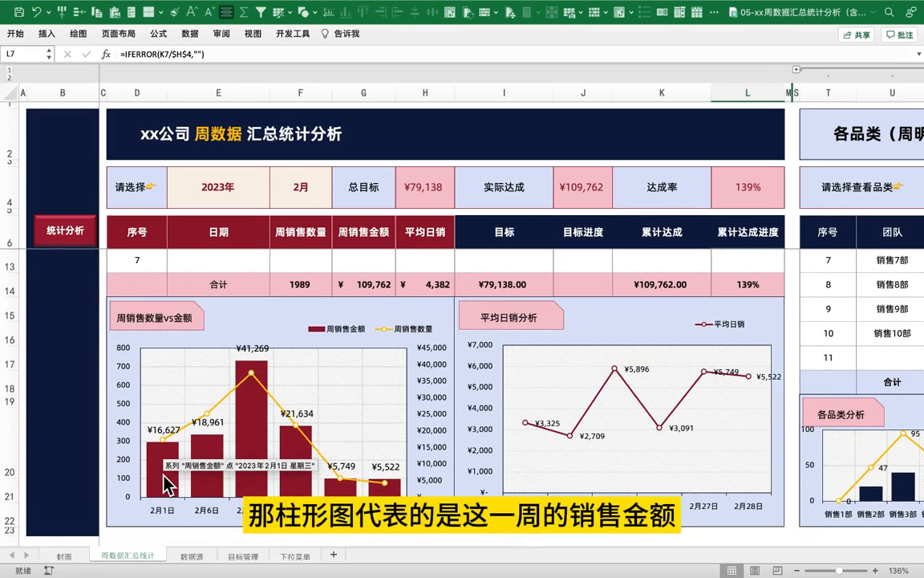Screen dimensions: 924x578
Task: Switch to the 封面 sheet tab
Action: point(63,556)
